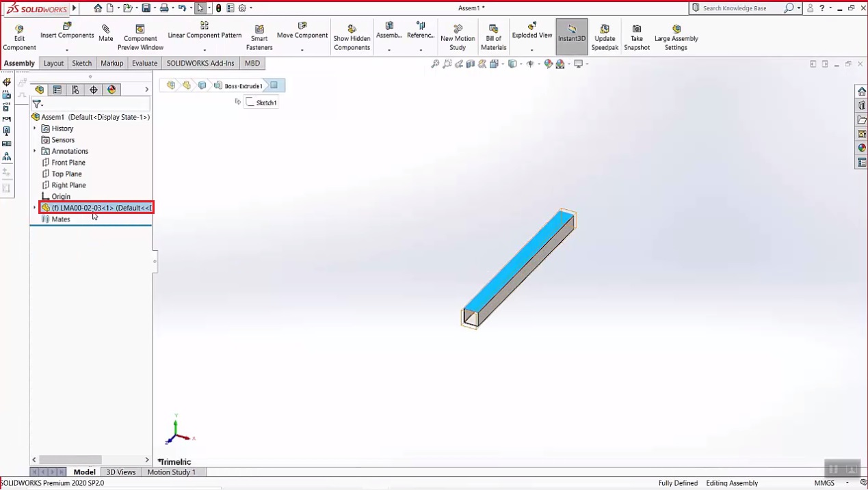Viewport: 868px width, 490px height.
Task: Toggle Show Hidden Components
Action: click(352, 34)
